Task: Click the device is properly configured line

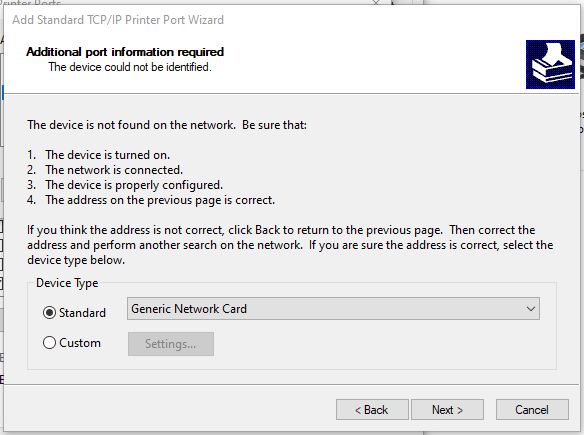Action: click(x=125, y=185)
